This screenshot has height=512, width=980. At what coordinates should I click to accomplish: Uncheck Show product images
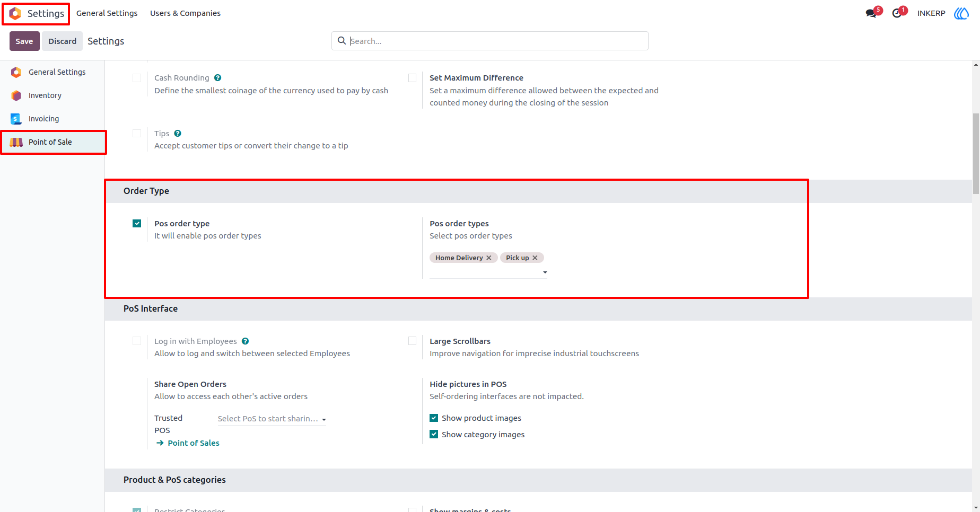(x=434, y=418)
